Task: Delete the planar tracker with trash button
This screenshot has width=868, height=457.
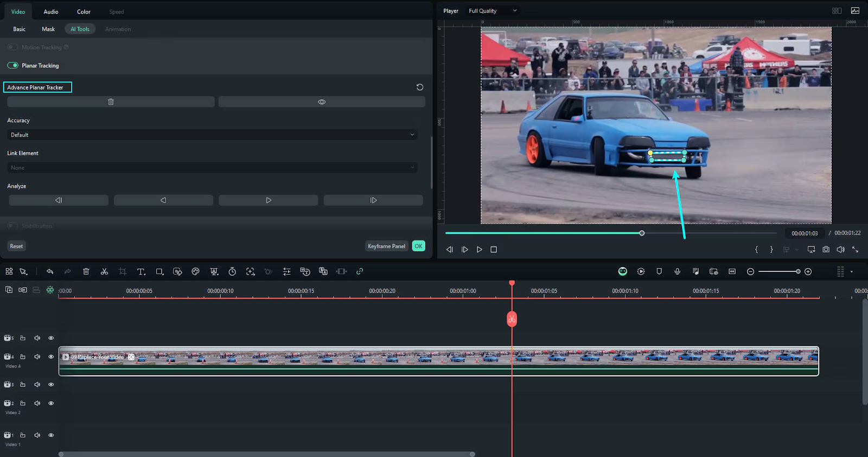Action: click(111, 102)
